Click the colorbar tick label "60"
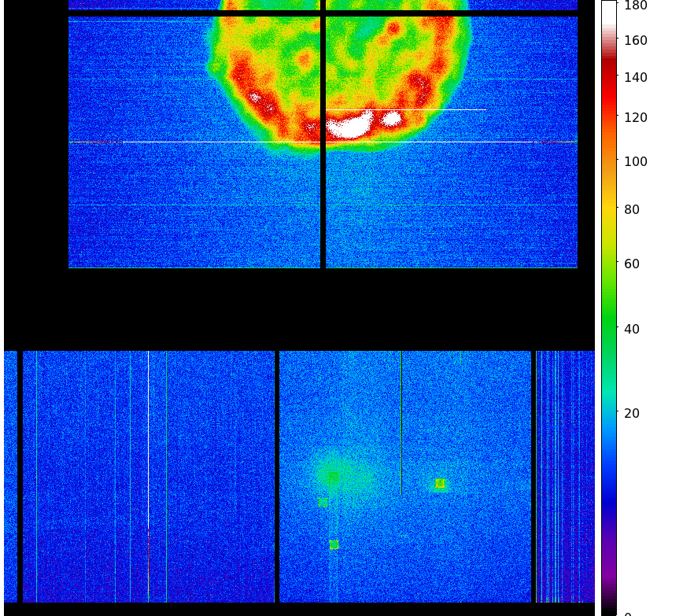This screenshot has height=616, width=683. [632, 264]
